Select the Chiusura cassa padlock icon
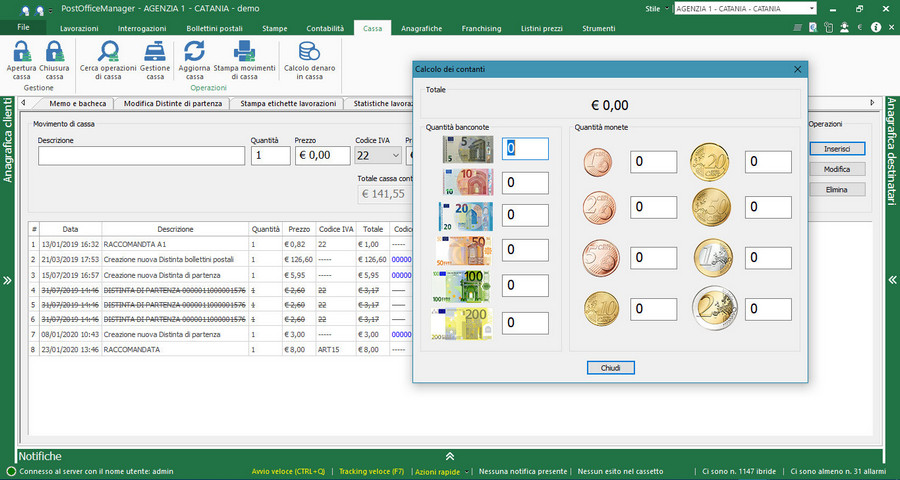Viewport: 900px width, 480px height. [x=55, y=51]
